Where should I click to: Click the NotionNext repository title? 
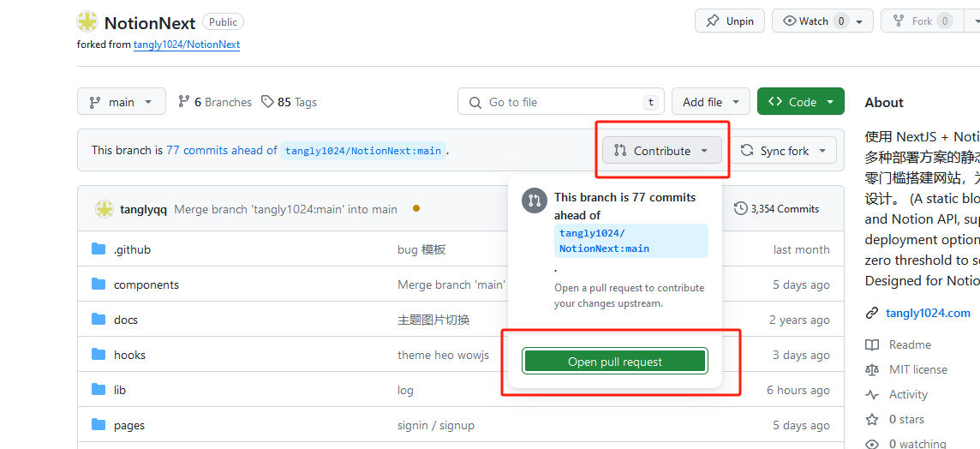[x=150, y=23]
